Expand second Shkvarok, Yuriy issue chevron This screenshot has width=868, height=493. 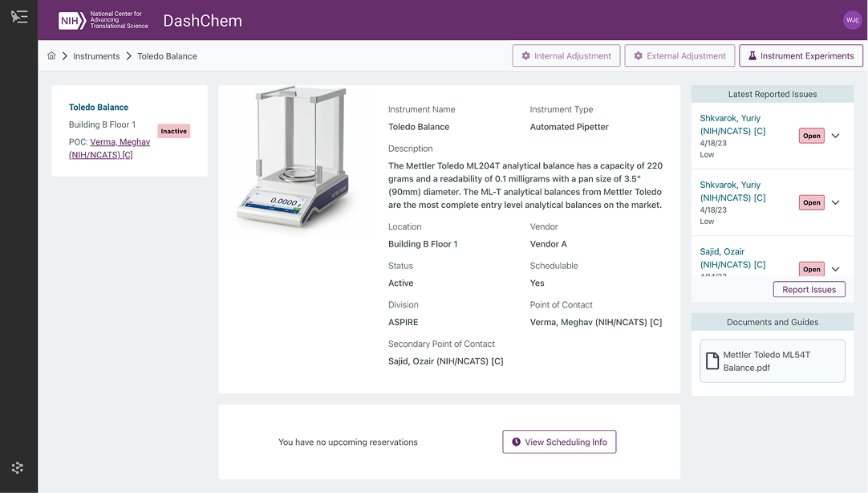click(835, 202)
